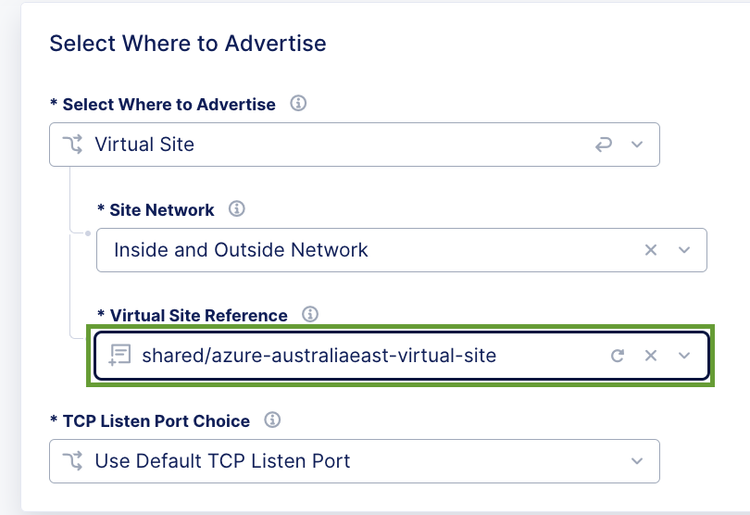
Task: Click info icon next to Virtual Site Reference
Action: (310, 315)
